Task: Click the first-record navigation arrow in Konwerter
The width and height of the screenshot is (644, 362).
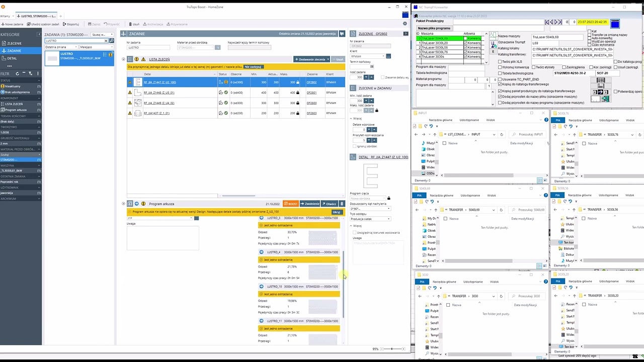Action: pos(547,22)
